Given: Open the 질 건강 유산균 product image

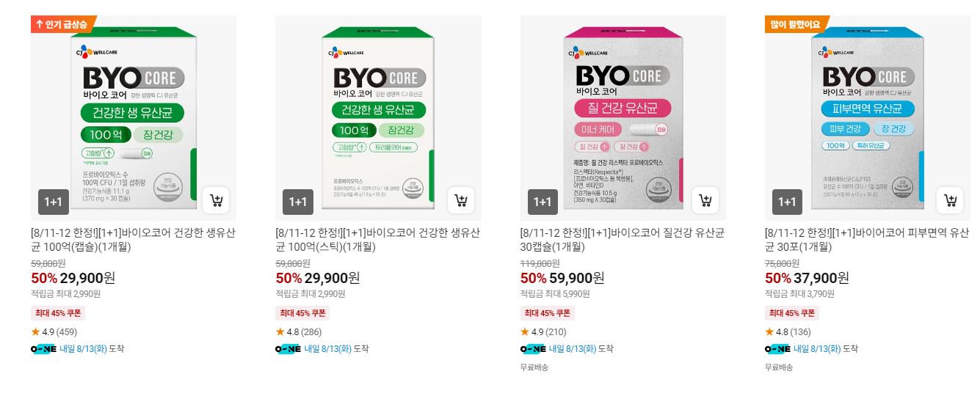Looking at the screenshot, I should coord(623,118).
